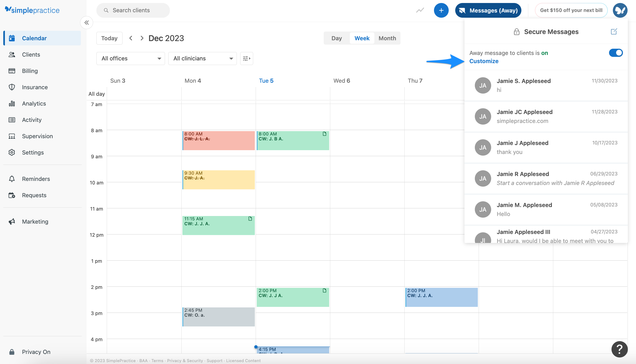
Task: Switch to Day view tab
Action: pyautogui.click(x=337, y=38)
